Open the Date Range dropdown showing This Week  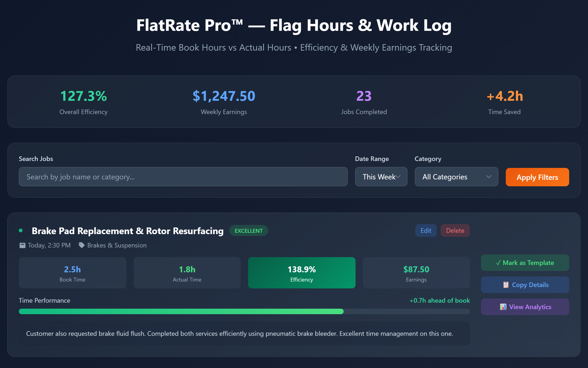pos(381,177)
